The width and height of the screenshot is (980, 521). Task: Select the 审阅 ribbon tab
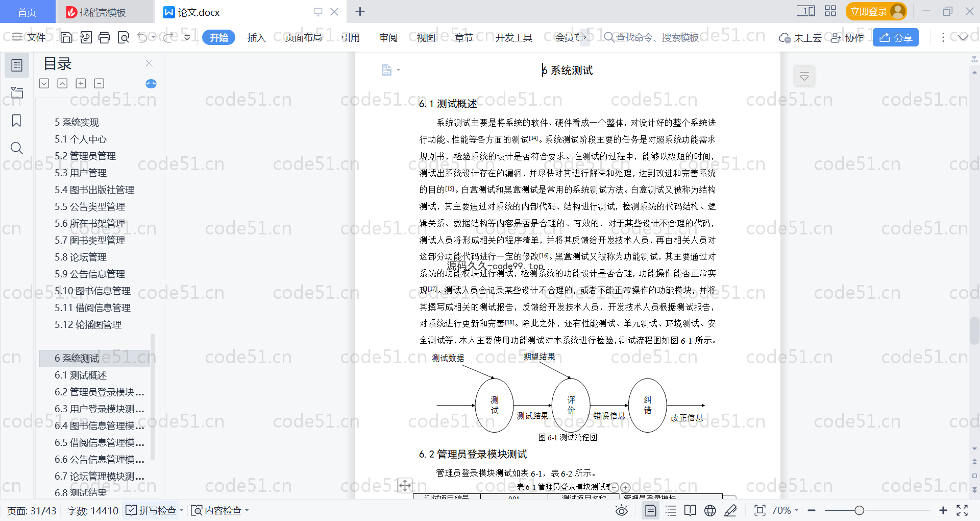(388, 37)
